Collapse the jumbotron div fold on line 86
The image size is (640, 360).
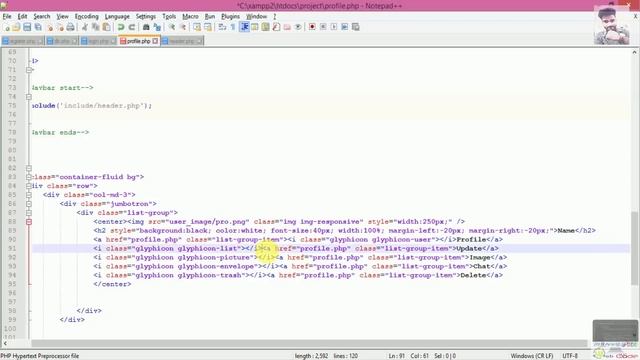tap(29, 204)
